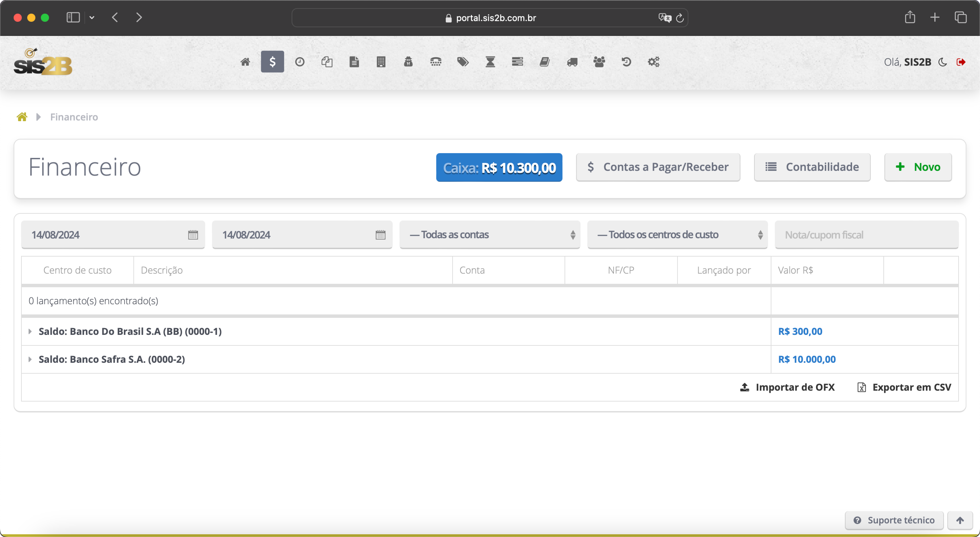This screenshot has height=537, width=980.
Task: Click Importar de OFX
Action: [787, 387]
